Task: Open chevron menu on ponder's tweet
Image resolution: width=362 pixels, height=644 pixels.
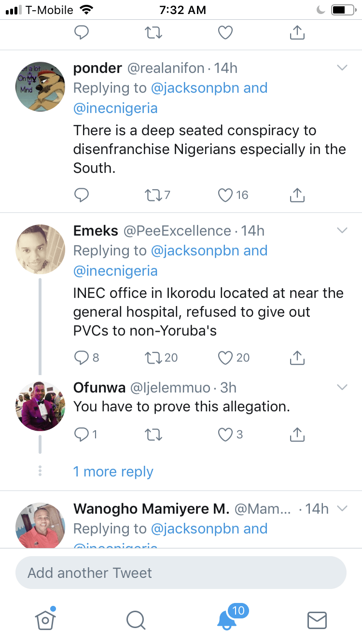Action: coord(342,68)
